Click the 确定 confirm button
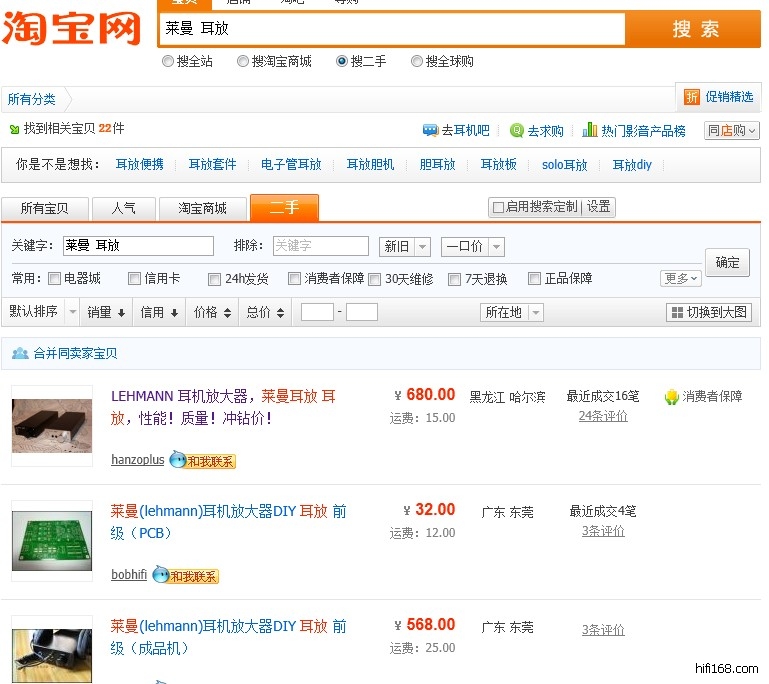The width and height of the screenshot is (769, 684). [727, 263]
